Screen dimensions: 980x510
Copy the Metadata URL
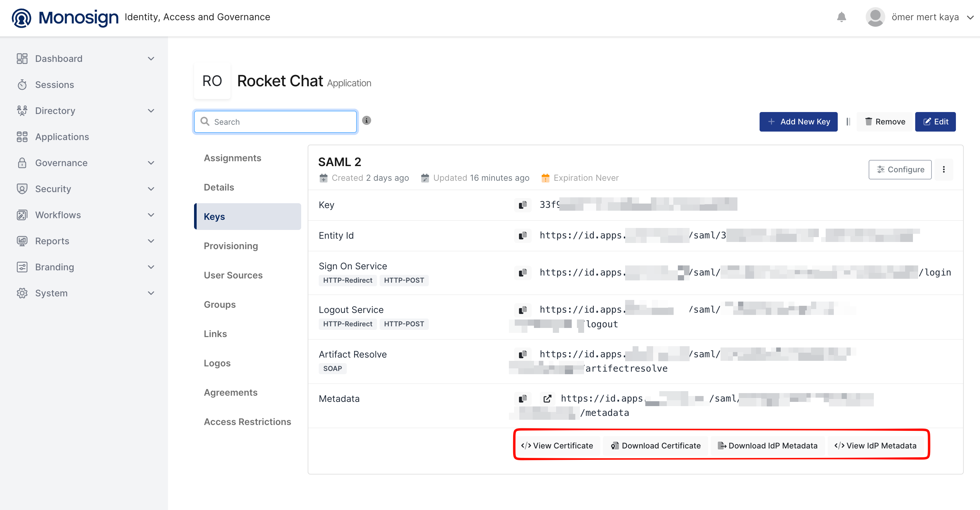(x=523, y=399)
